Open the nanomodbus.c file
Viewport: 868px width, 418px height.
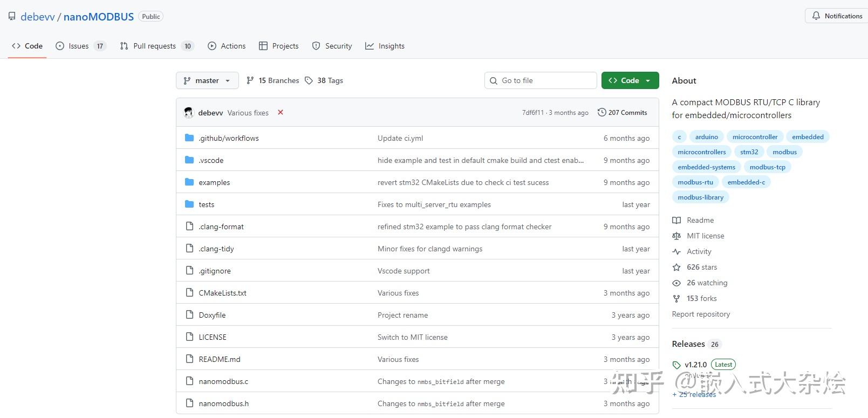pyautogui.click(x=223, y=381)
